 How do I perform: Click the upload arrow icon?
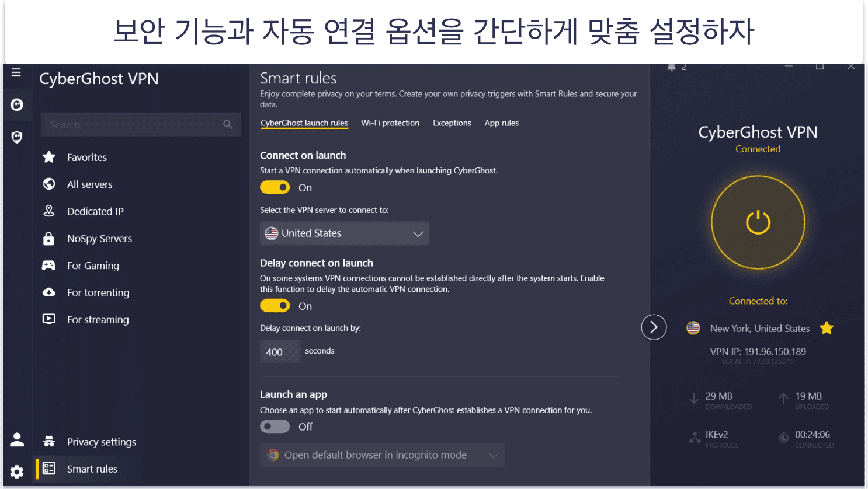784,399
